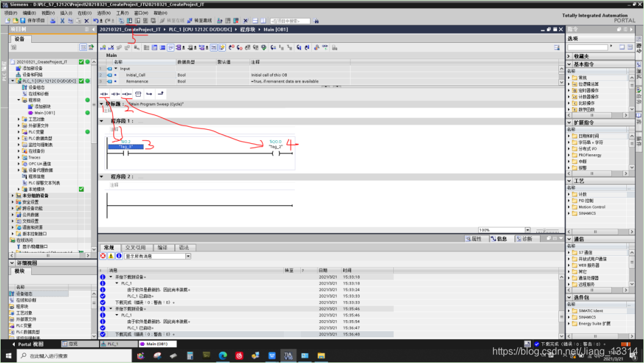Expand the favorites section in instructions
Viewport: 644px width, 363px height.
[569, 56]
